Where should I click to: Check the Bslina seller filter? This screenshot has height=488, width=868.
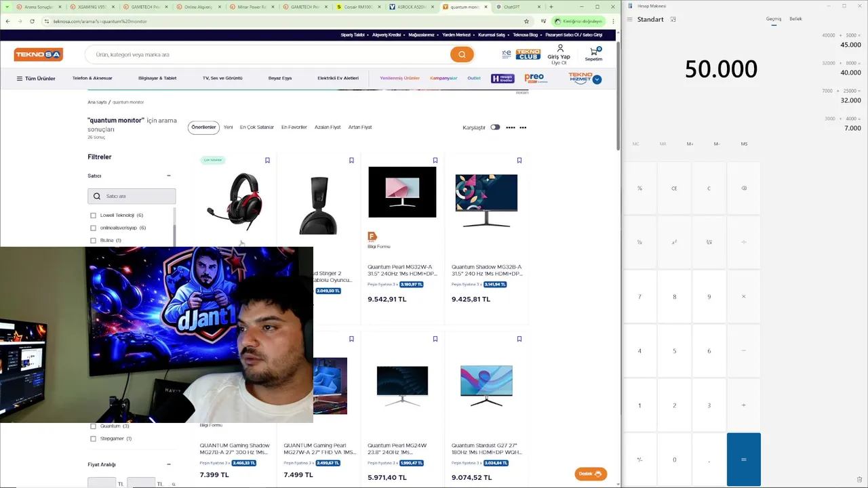(x=94, y=241)
